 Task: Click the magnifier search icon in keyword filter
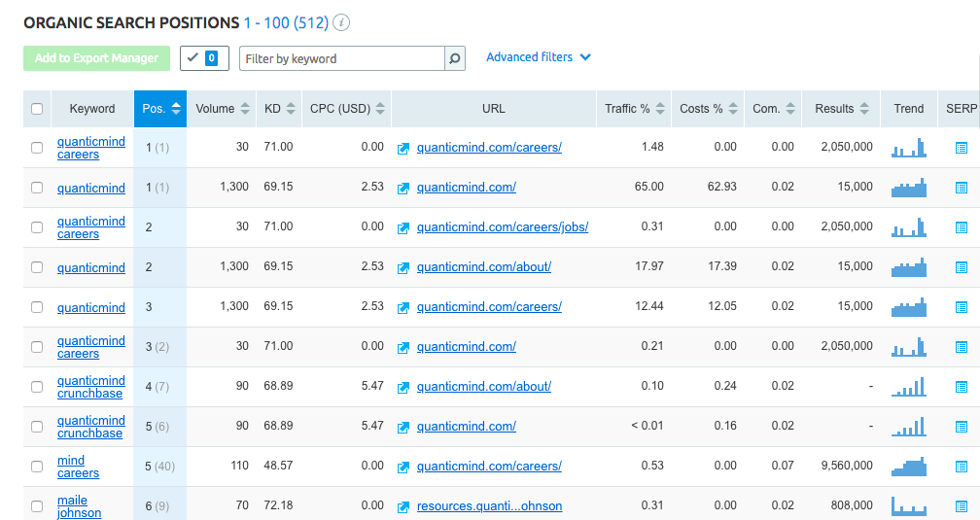(455, 58)
